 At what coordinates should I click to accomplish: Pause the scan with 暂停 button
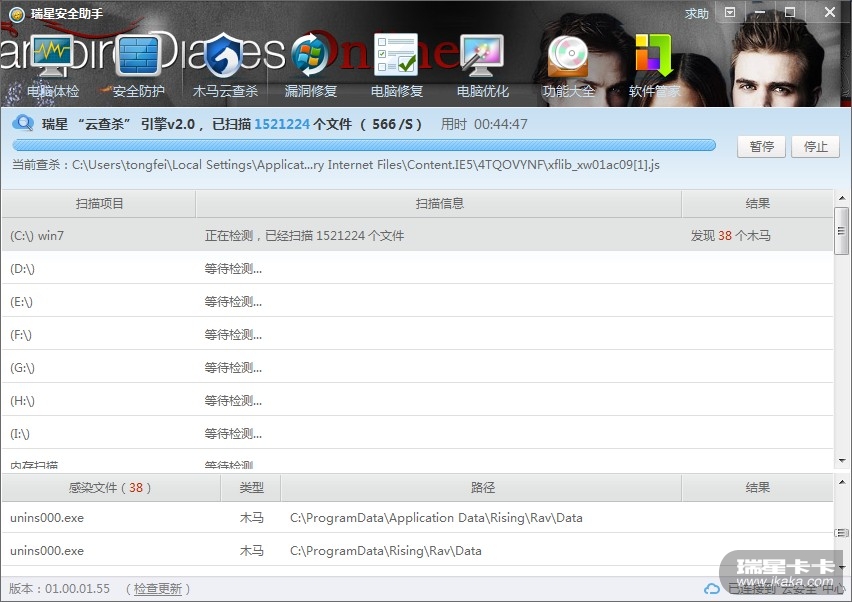click(x=761, y=147)
